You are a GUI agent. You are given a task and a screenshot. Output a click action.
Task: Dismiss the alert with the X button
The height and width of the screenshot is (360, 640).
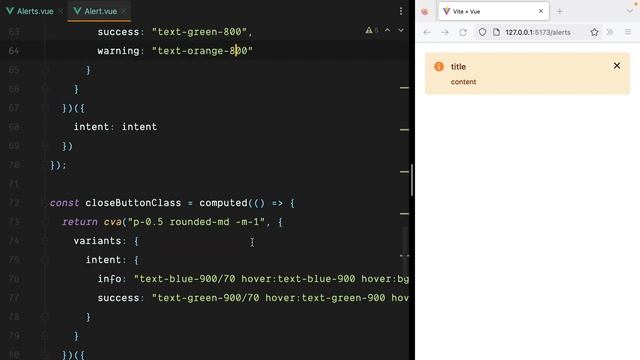pos(617,66)
